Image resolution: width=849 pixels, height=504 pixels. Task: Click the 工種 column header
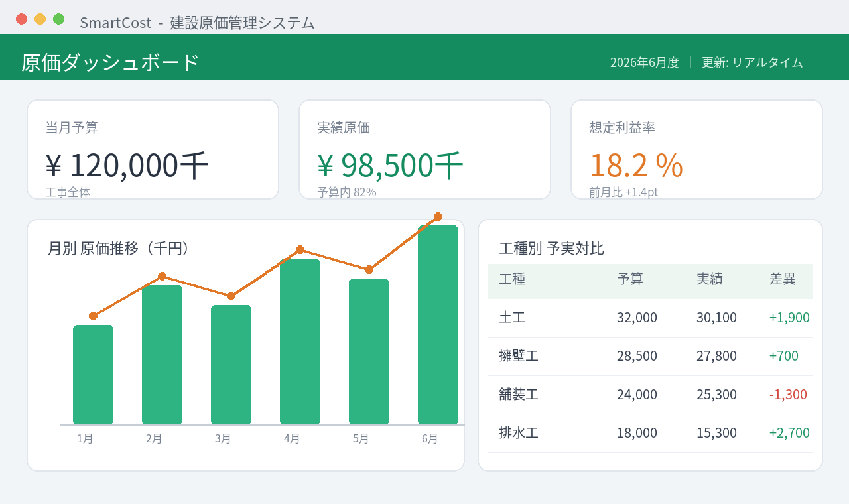(512, 279)
